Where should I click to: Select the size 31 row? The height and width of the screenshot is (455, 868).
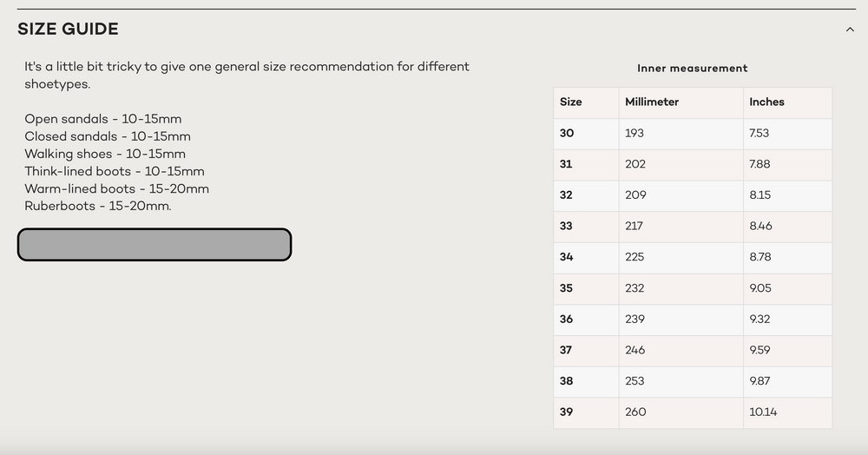[693, 164]
